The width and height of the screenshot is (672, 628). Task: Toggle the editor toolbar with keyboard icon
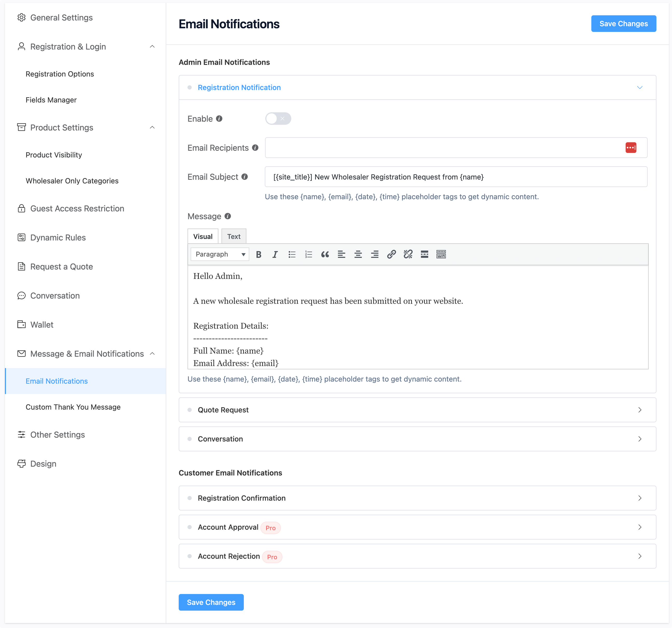(441, 254)
